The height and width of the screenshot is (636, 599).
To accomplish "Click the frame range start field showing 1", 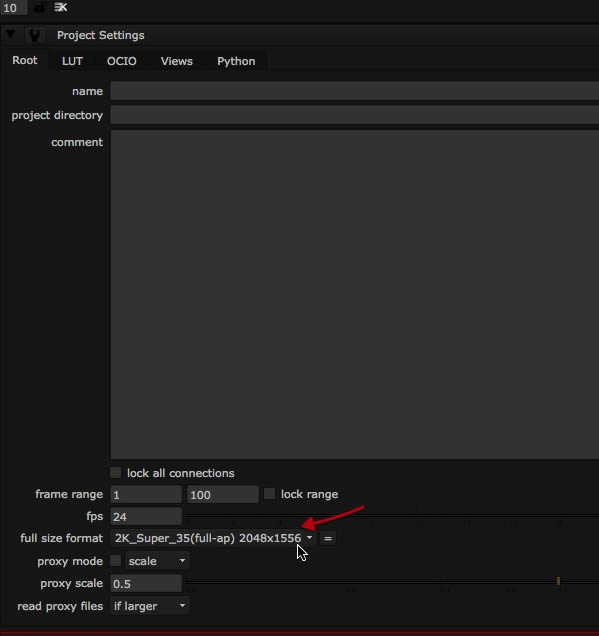I will click(x=146, y=494).
